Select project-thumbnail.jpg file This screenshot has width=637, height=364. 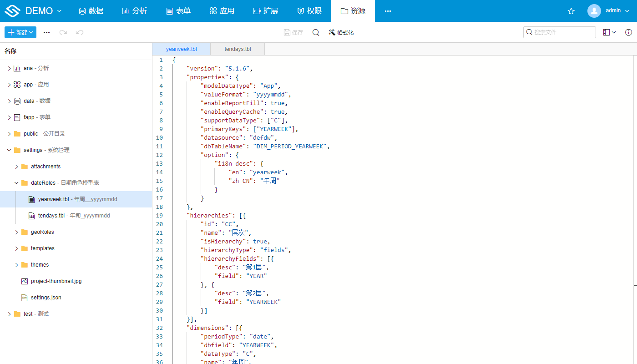[x=56, y=281]
